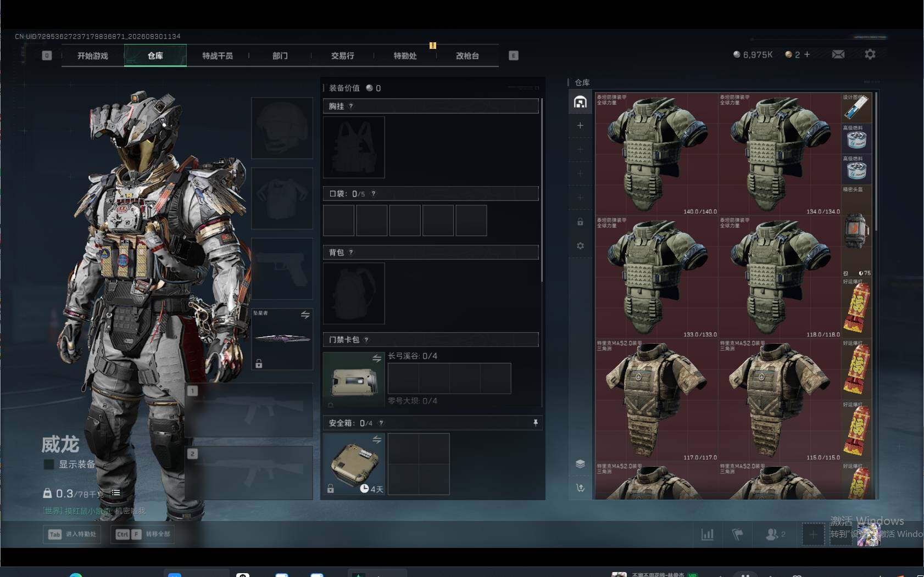The image size is (924, 577).
Task: Open the 交易行 tab
Action: coord(342,55)
